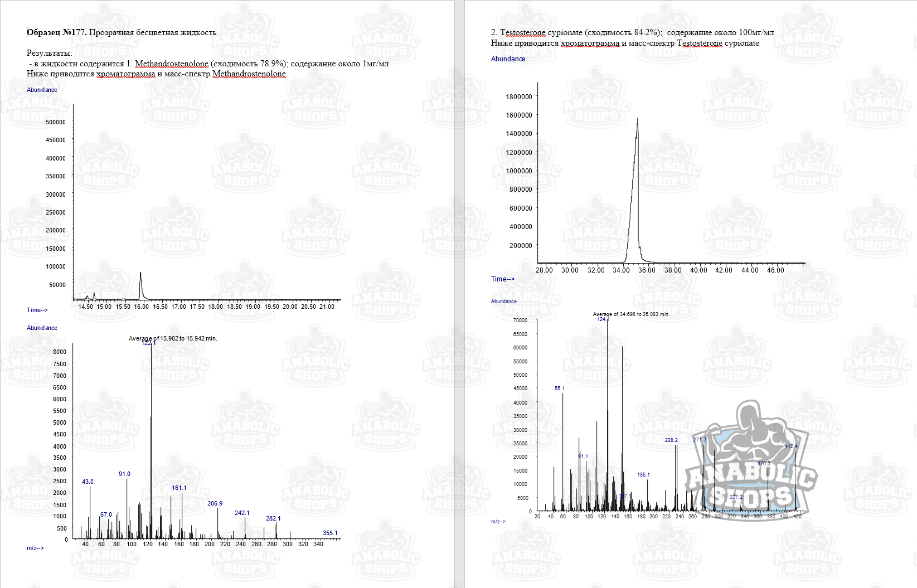Click the 124.1 peak label
917x588 pixels.
coord(603,319)
